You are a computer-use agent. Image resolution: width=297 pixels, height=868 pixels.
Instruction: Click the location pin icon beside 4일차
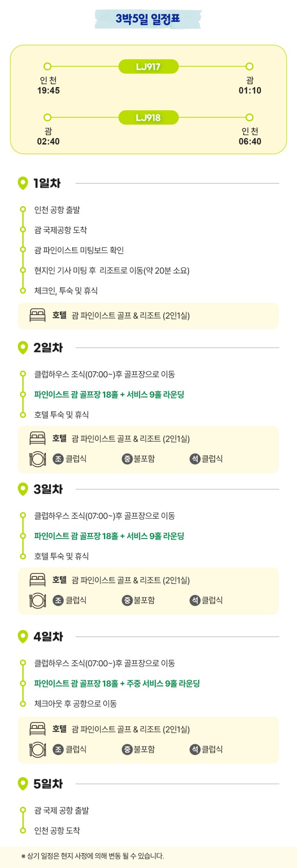pos(23,636)
